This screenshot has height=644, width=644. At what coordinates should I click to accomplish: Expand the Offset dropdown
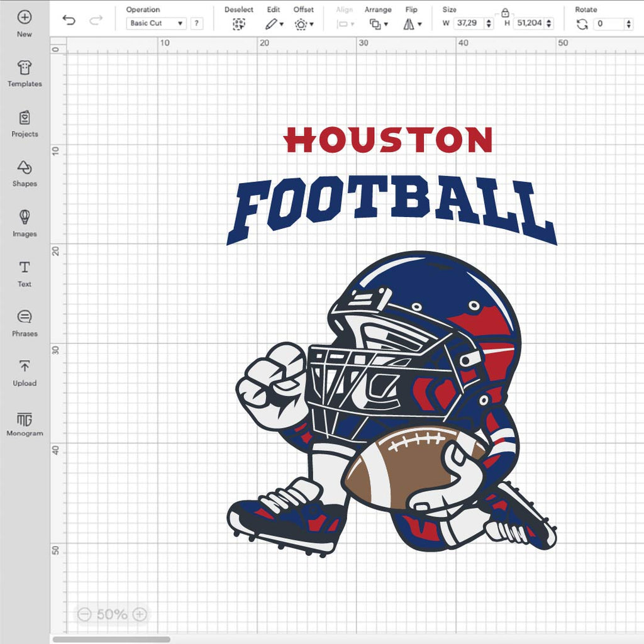coord(304,24)
